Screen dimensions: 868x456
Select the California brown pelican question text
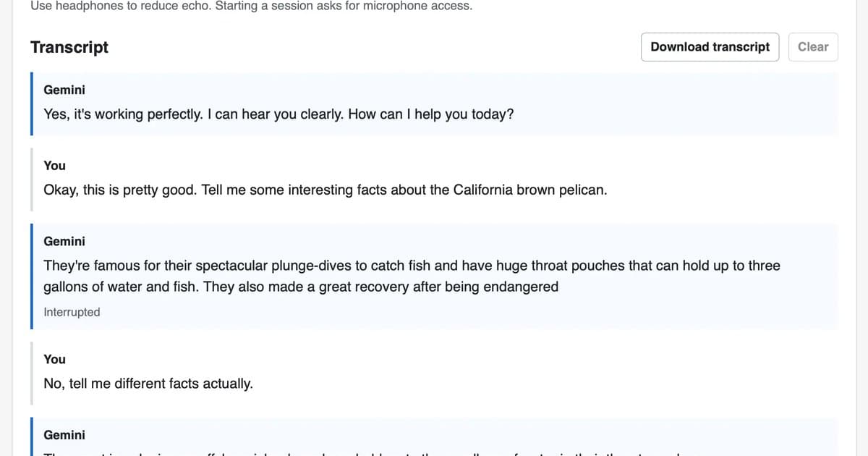pos(325,190)
